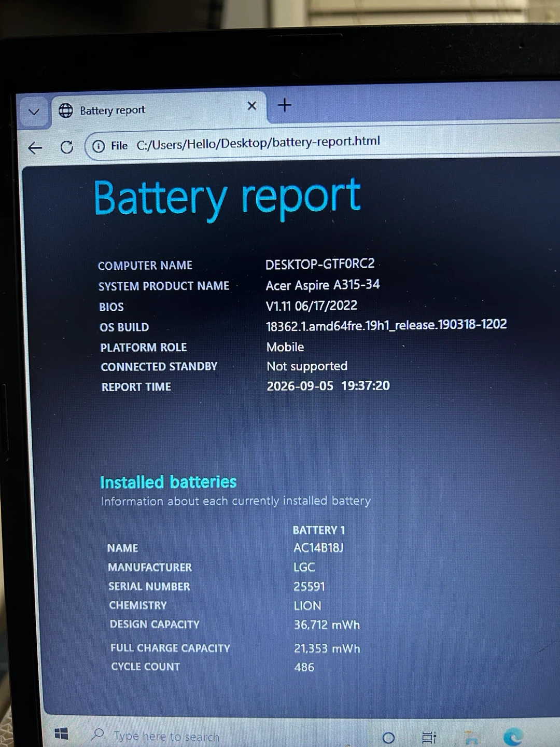Screen dimensions: 560x747
Task: Select computer name DESKTOP-GTF0RC2
Action: pos(320,264)
